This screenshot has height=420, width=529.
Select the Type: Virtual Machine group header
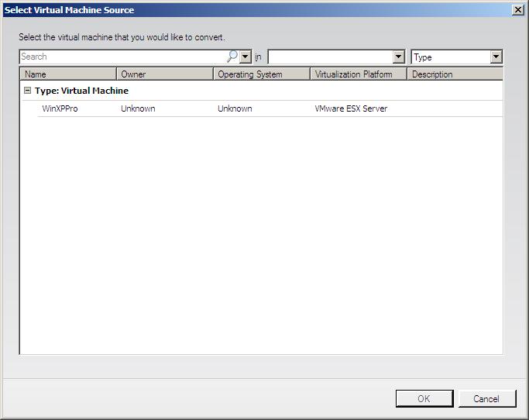(x=81, y=91)
